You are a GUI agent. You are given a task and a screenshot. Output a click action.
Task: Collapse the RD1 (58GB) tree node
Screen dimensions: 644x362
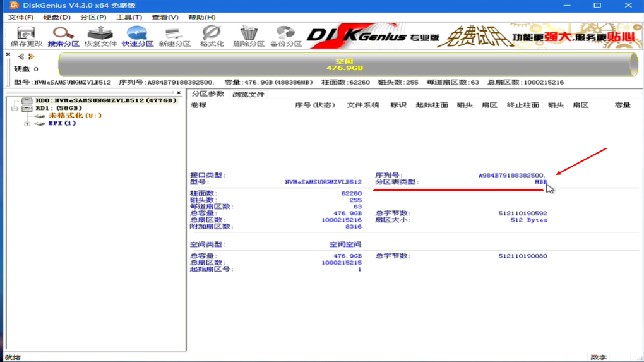pyautogui.click(x=15, y=109)
